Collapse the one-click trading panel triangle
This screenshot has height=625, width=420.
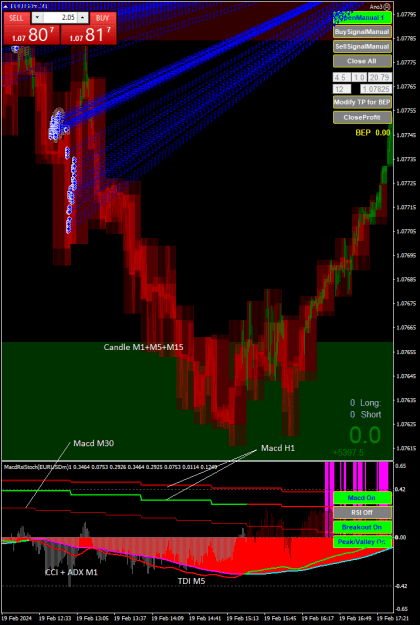[x=5, y=7]
